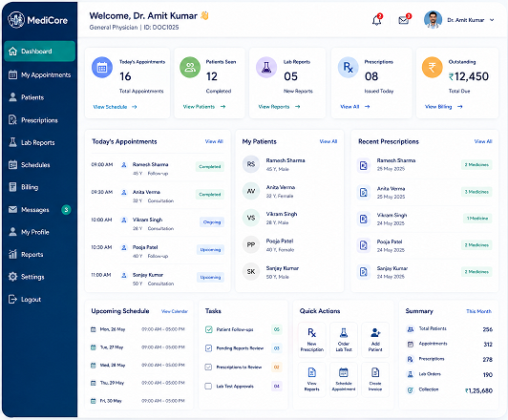
Task: Open My Appointments in sidebar
Action: click(39, 74)
